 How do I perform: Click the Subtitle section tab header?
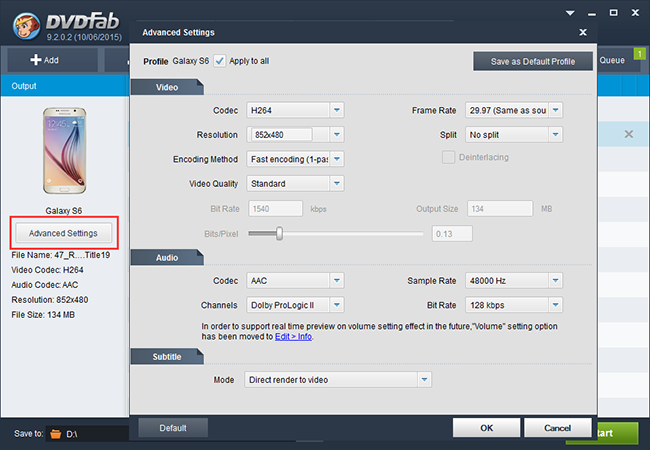coord(167,356)
